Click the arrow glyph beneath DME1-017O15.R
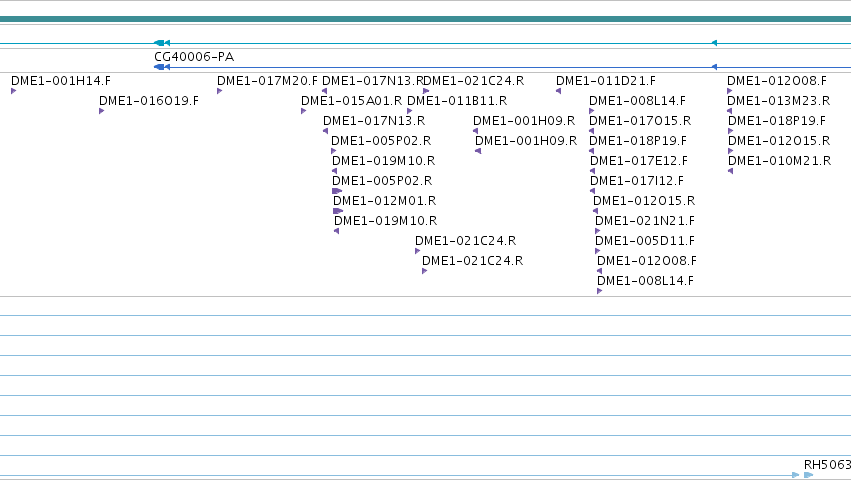 tap(592, 131)
